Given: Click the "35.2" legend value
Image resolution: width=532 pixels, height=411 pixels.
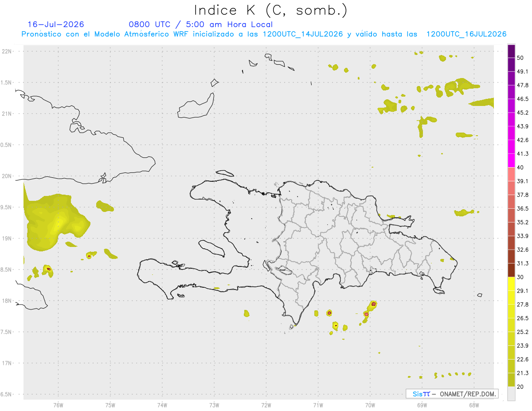Looking at the screenshot, I should tap(523, 222).
